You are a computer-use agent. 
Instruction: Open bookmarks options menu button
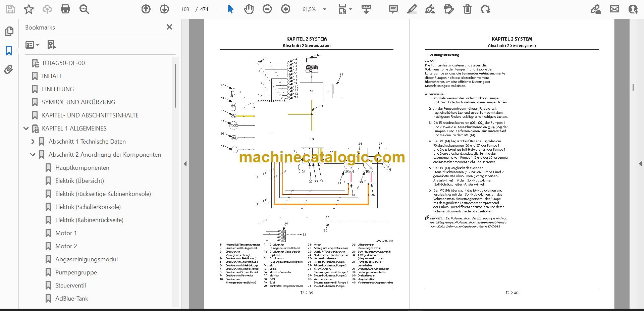pos(33,45)
